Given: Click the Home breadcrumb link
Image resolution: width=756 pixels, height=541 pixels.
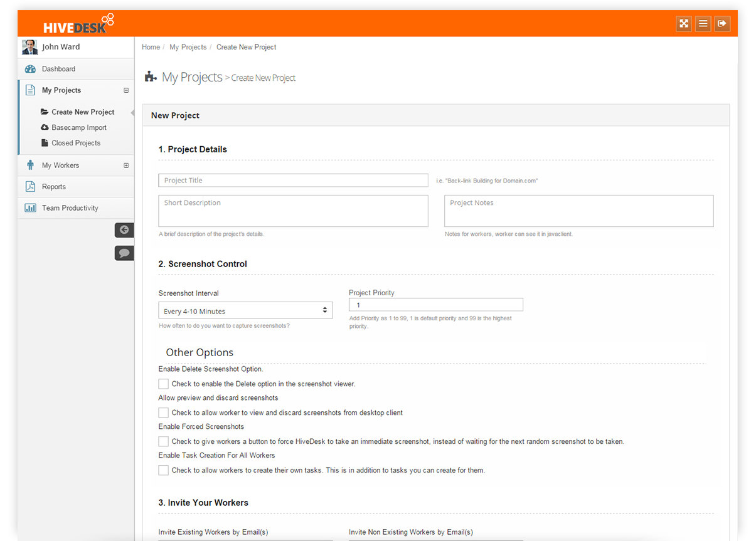Looking at the screenshot, I should (x=151, y=47).
